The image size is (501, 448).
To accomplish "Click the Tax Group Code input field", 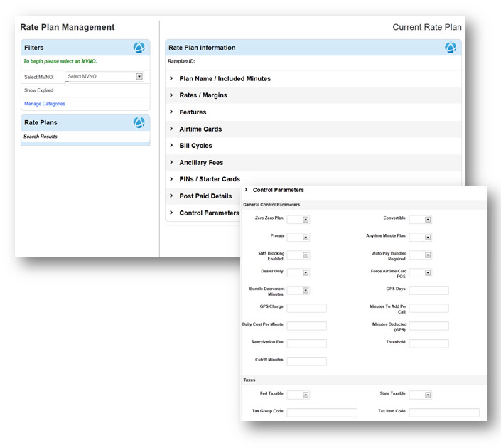I will coord(322,412).
